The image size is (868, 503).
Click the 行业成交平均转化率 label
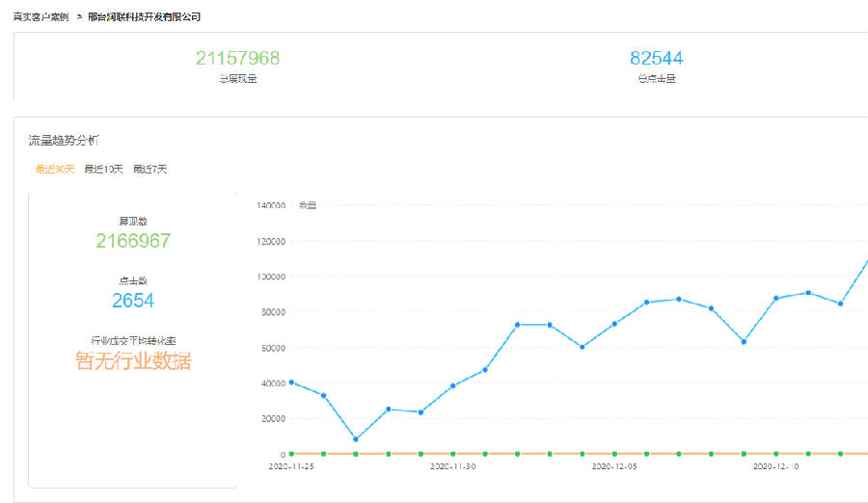pyautogui.click(x=133, y=341)
